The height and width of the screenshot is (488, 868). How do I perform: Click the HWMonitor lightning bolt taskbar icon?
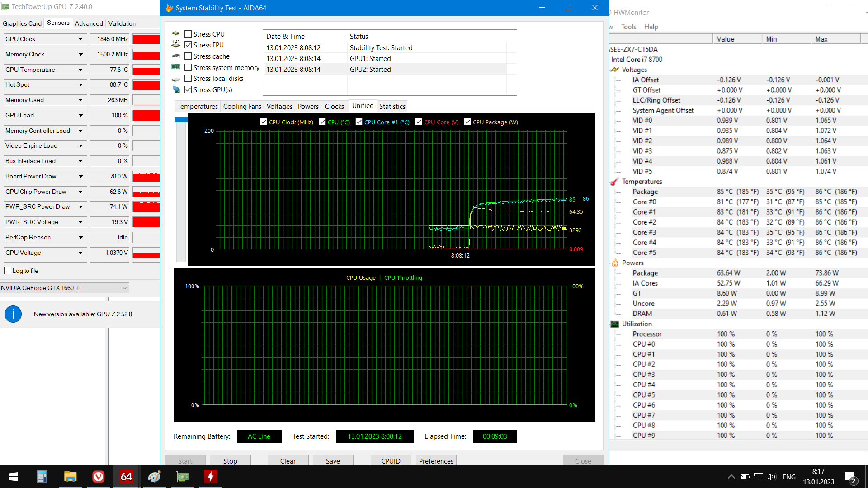click(x=211, y=477)
